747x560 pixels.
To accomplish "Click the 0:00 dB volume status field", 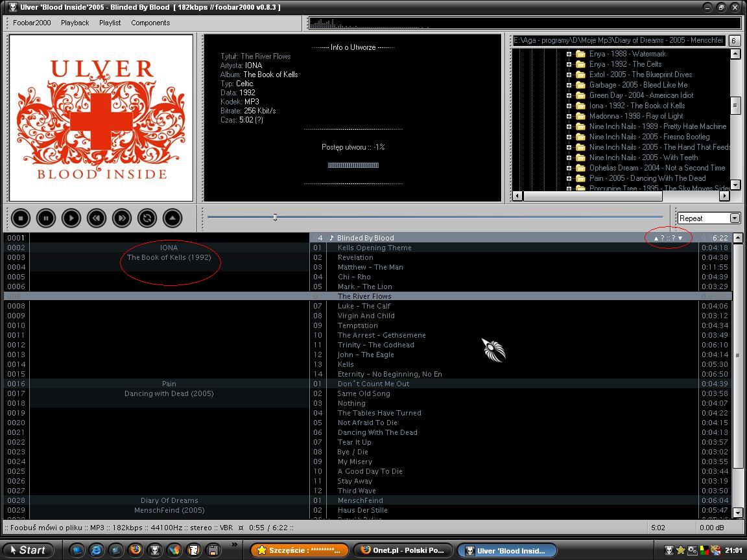I will pos(712,528).
